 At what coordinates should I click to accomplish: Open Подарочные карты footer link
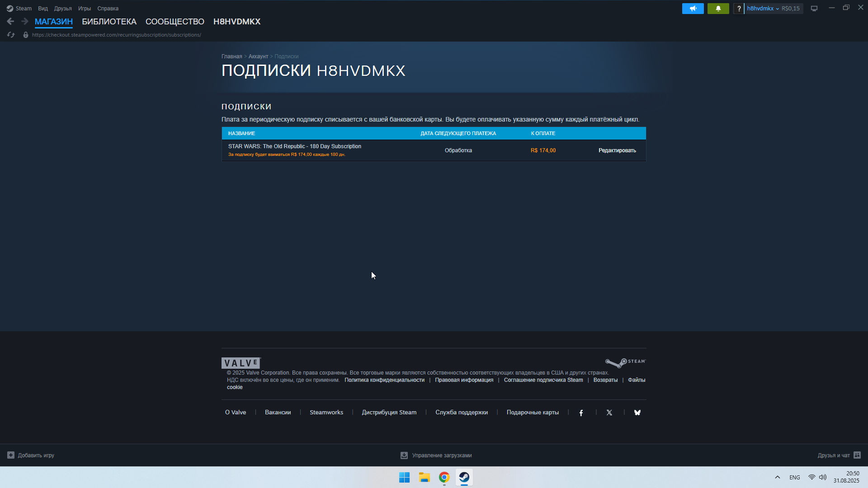click(533, 413)
